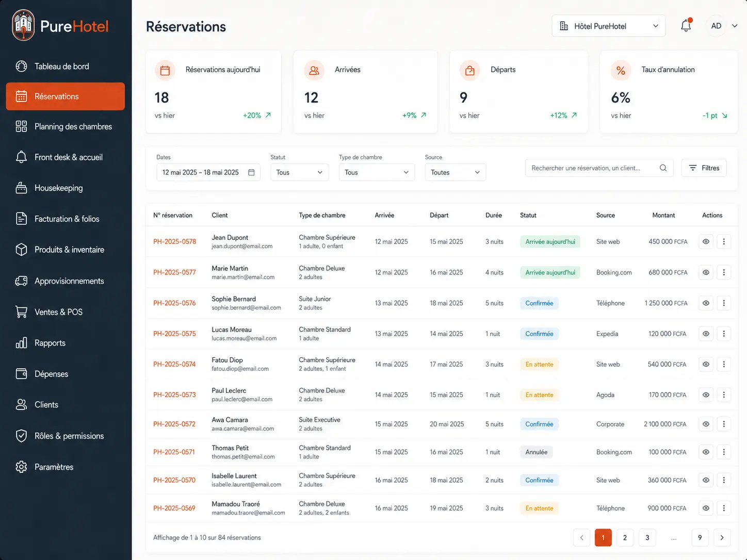
Task: View reservation PH-2025-0576 eye icon
Action: (x=706, y=303)
